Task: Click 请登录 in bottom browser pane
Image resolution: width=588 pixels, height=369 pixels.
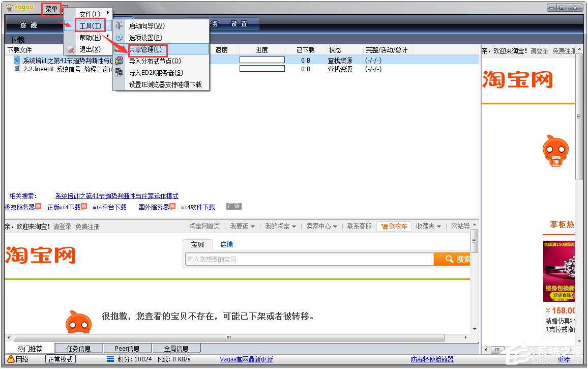Action: 62,226
